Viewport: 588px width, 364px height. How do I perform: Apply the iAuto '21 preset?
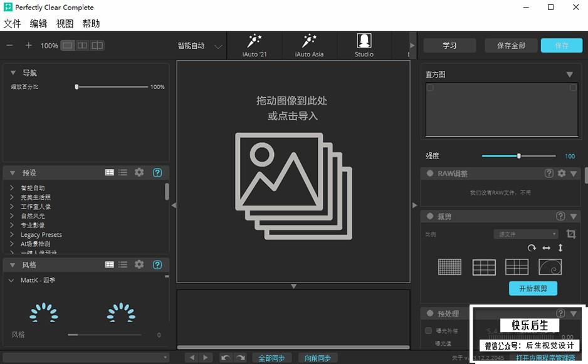255,45
